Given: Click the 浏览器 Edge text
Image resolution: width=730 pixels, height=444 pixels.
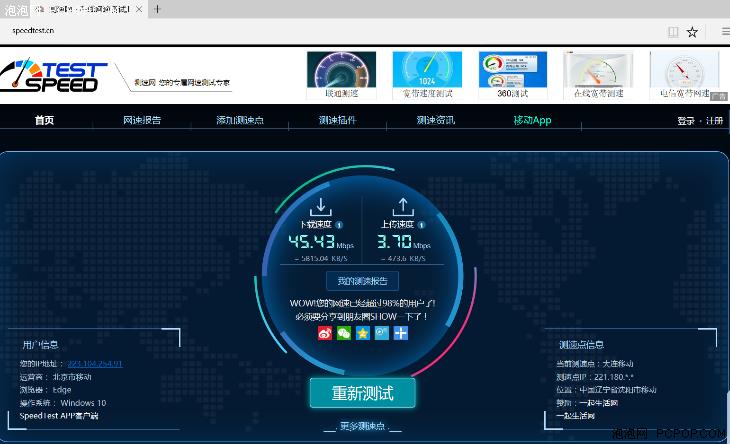Looking at the screenshot, I should [45, 390].
